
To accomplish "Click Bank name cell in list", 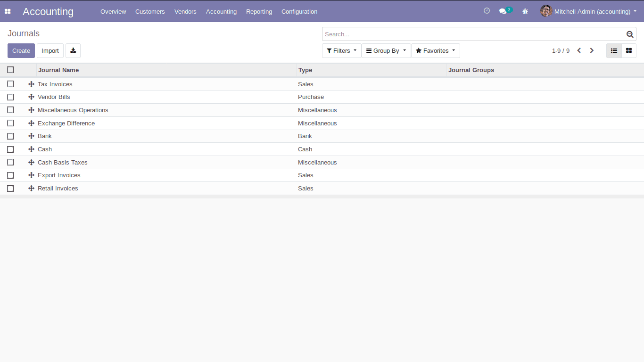I will pos(45,136).
